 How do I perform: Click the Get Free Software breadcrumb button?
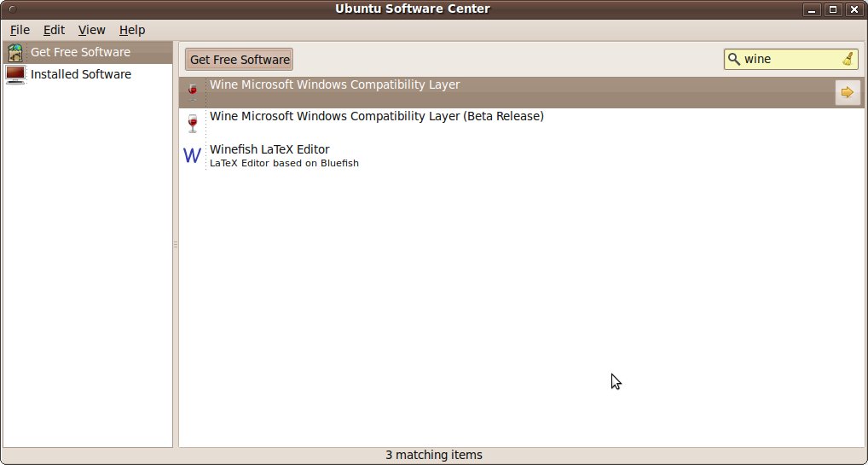tap(239, 60)
